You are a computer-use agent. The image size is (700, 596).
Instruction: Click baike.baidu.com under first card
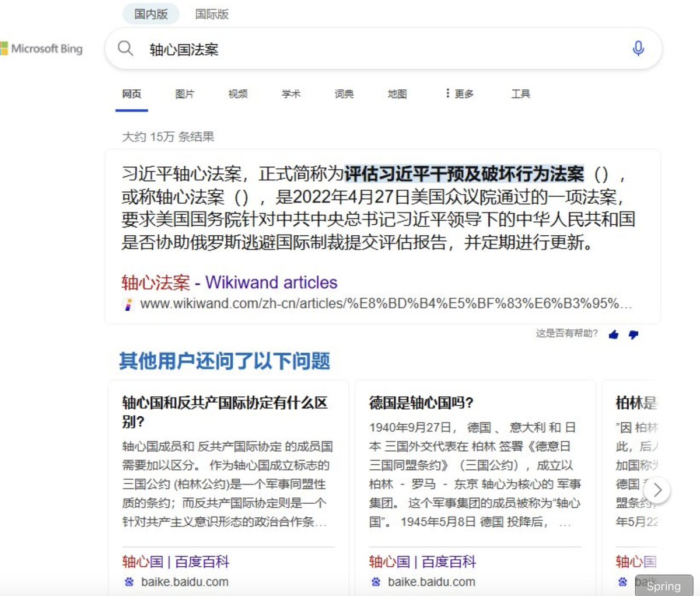[x=185, y=582]
